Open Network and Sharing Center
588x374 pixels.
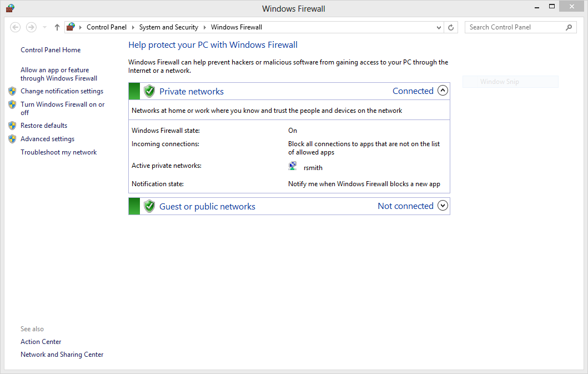pyautogui.click(x=62, y=355)
